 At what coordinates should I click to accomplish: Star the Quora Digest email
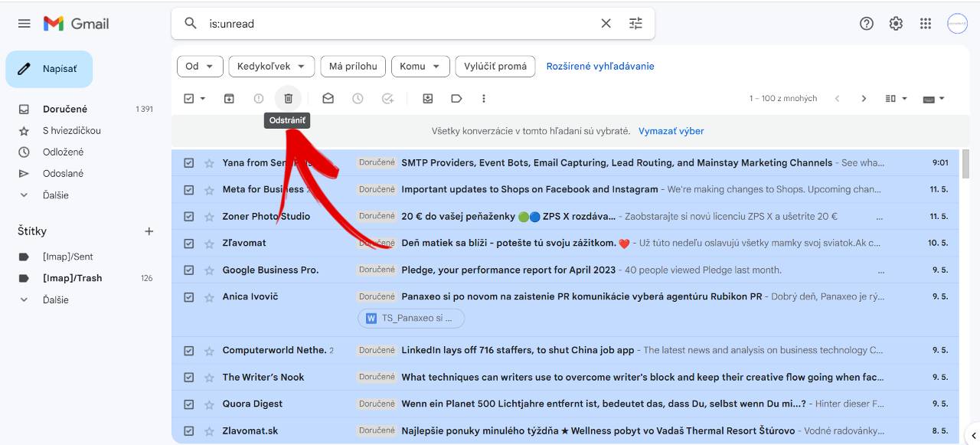(209, 404)
